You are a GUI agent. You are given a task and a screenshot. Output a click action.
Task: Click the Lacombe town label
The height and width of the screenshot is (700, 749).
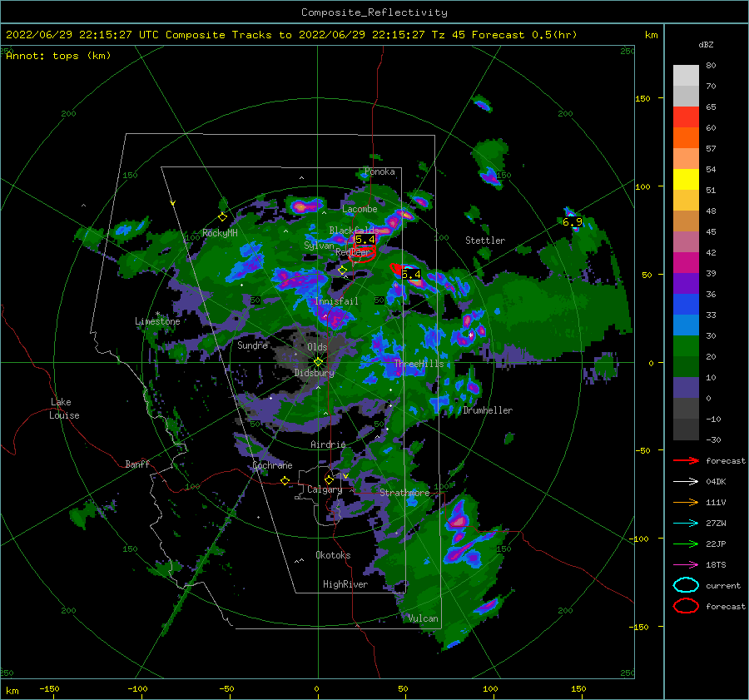pos(360,209)
